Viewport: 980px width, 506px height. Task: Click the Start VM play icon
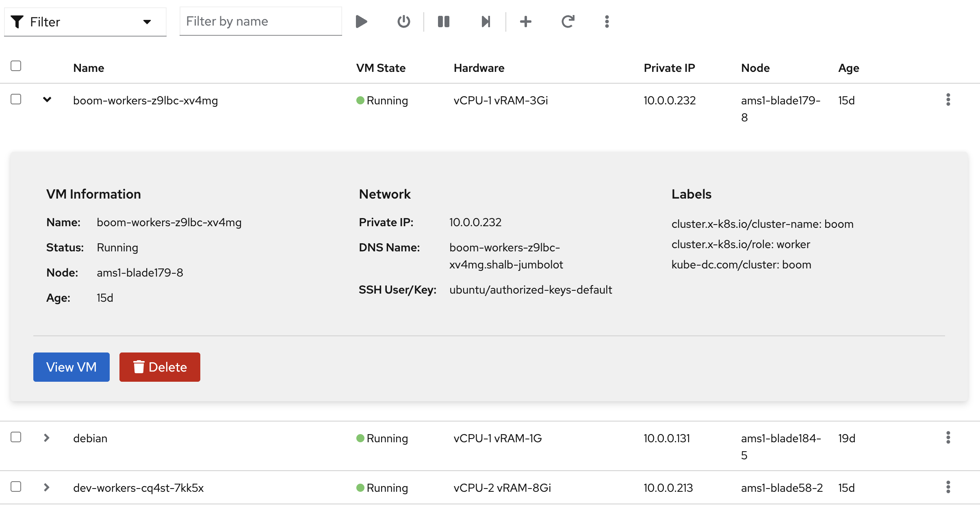(x=361, y=22)
